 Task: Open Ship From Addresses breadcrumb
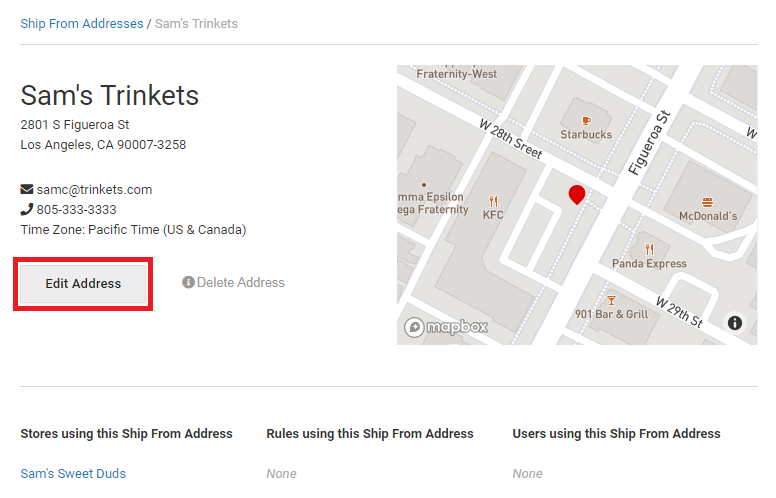[x=82, y=24]
